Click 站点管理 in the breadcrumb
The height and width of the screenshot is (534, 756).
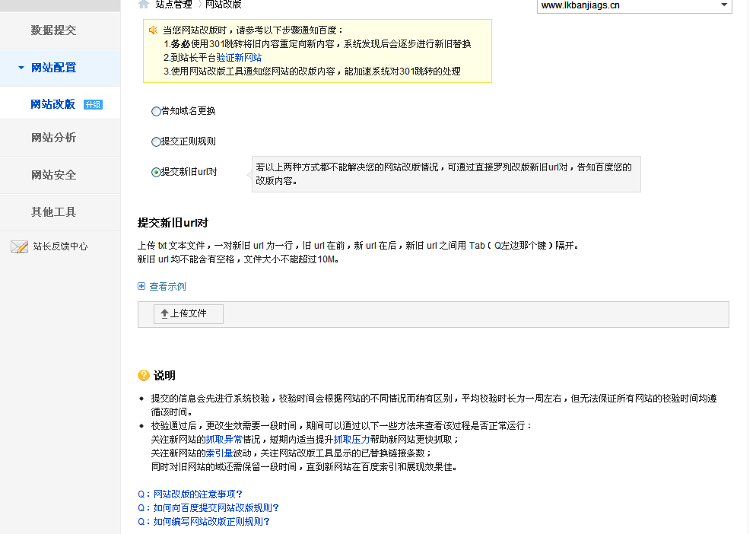pyautogui.click(x=173, y=5)
